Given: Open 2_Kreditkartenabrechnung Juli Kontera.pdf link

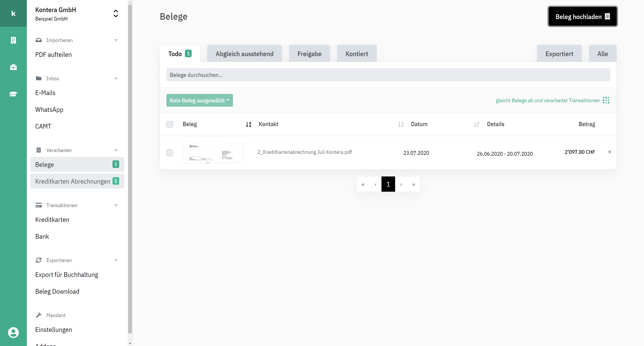Looking at the screenshot, I should click(305, 152).
